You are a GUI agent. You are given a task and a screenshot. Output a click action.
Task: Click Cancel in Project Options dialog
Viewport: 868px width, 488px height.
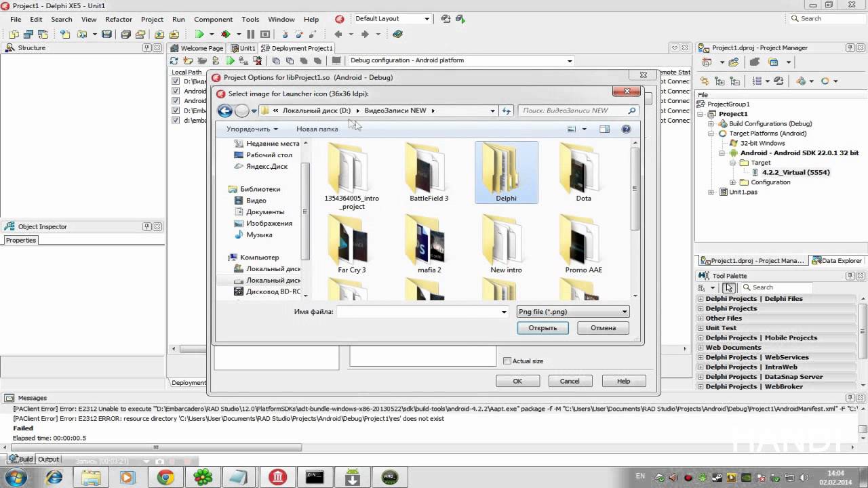click(570, 381)
